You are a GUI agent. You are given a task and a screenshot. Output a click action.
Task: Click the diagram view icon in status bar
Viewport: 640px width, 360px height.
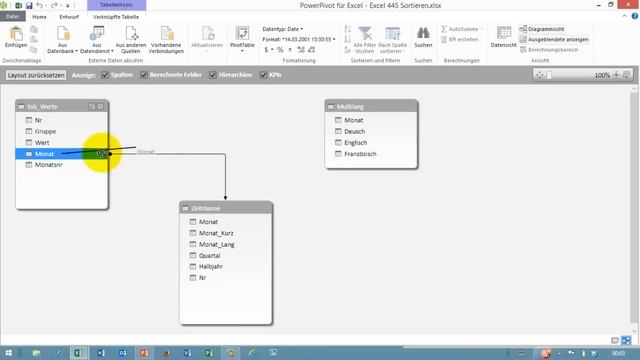(626, 340)
